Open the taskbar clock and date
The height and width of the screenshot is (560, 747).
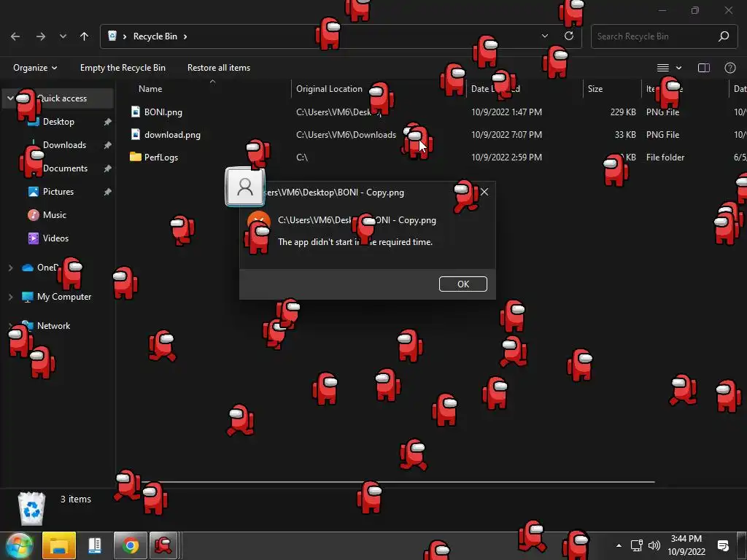(686, 545)
